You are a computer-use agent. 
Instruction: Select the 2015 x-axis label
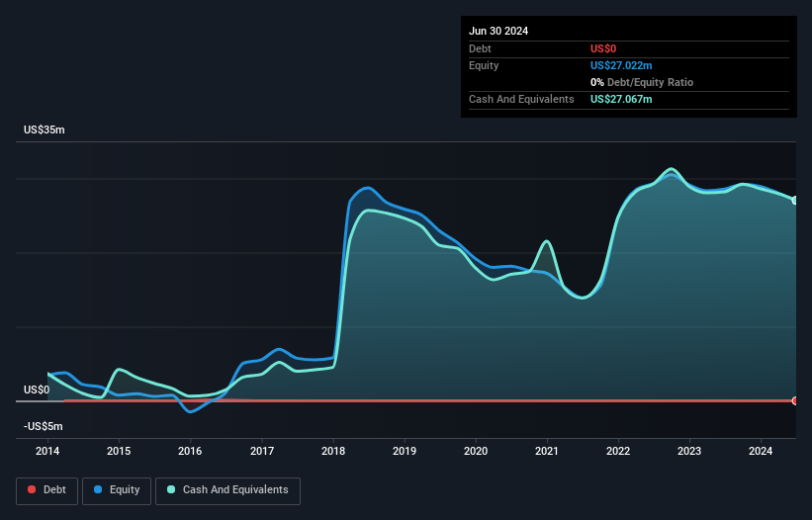(x=119, y=451)
